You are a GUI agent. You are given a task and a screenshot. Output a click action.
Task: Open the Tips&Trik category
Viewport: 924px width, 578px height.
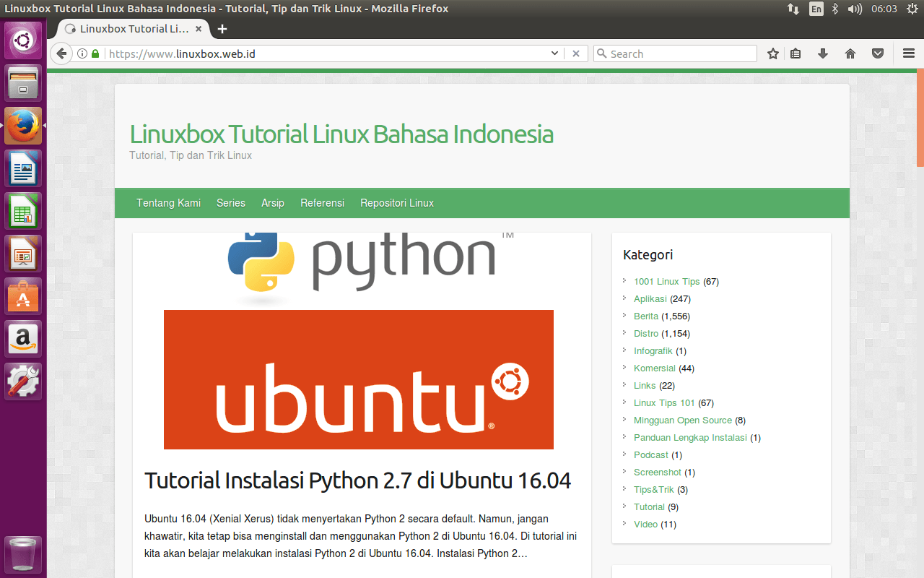(654, 490)
